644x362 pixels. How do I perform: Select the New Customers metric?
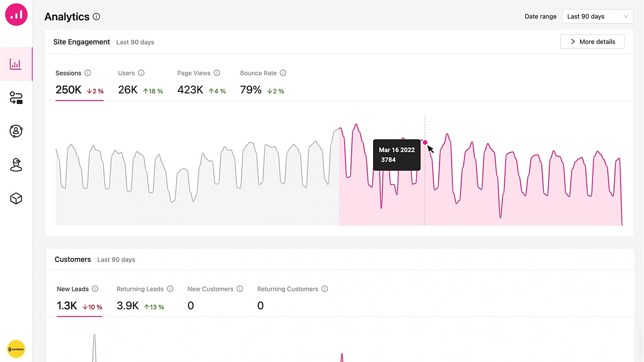[x=215, y=298]
